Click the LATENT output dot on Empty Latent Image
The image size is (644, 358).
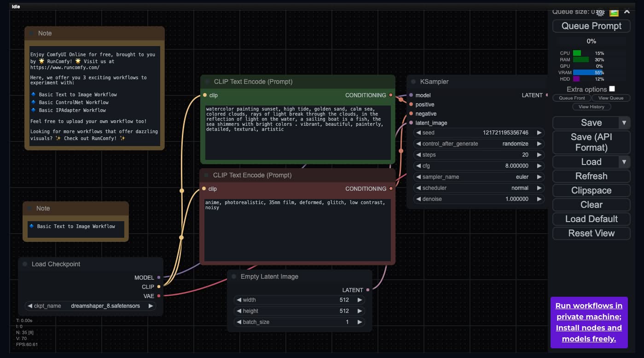(367, 290)
